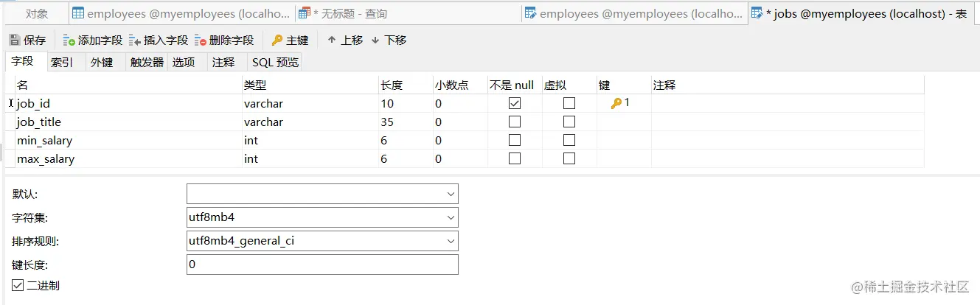Toggle the not null checkbox for job_id

(515, 104)
